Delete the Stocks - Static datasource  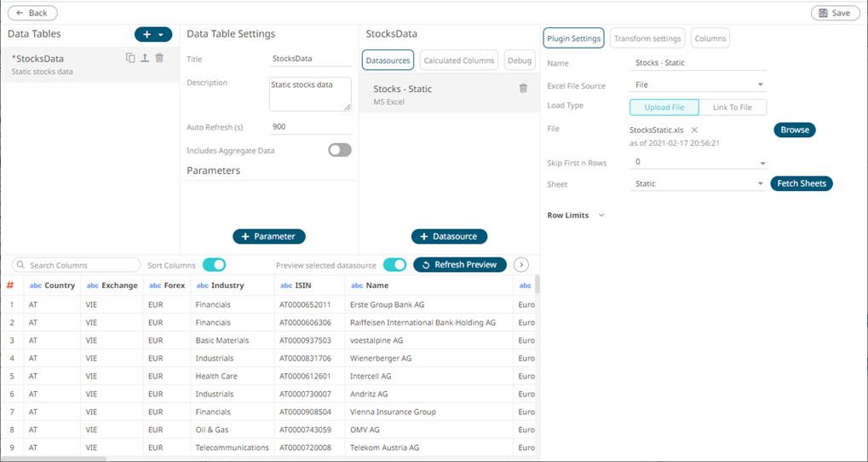523,89
